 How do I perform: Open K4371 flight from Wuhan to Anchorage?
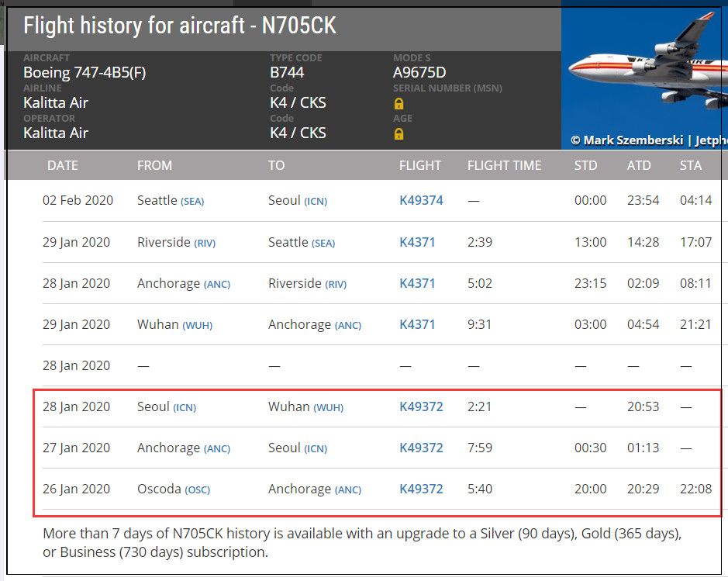[417, 324]
